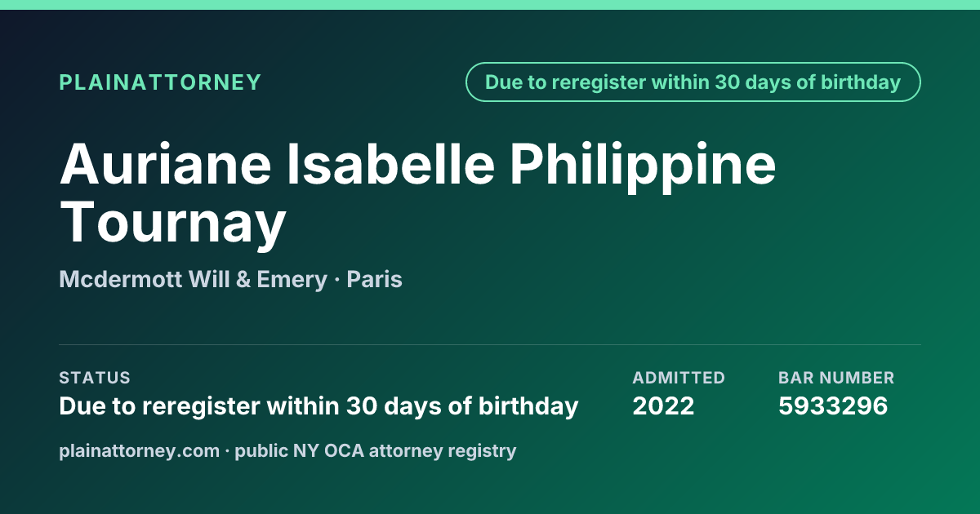Image resolution: width=980 pixels, height=514 pixels.
Task: Select the admission year 2022
Action: [x=663, y=406]
